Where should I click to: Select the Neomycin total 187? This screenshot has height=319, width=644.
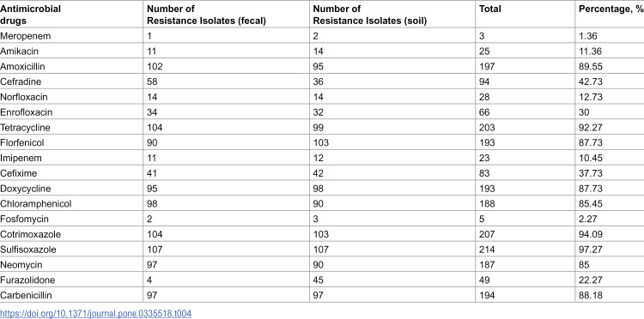point(487,265)
